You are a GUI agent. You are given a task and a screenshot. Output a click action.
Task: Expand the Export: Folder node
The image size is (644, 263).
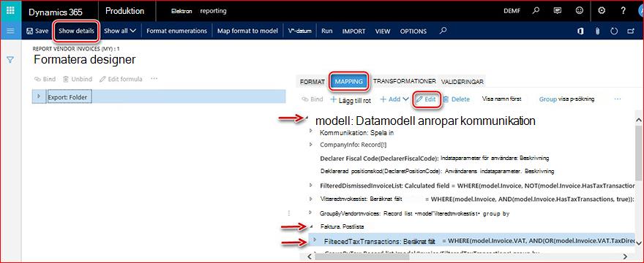[39, 96]
